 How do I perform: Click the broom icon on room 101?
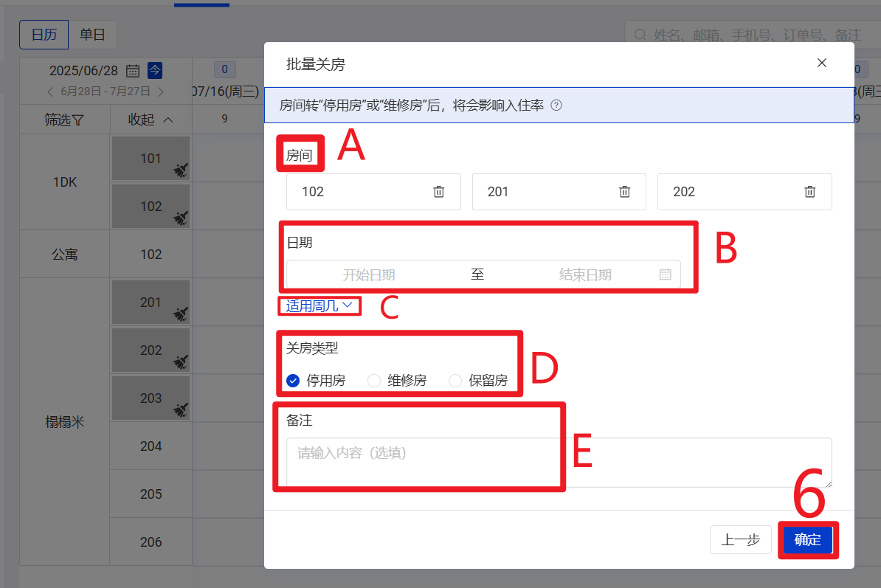click(x=181, y=171)
